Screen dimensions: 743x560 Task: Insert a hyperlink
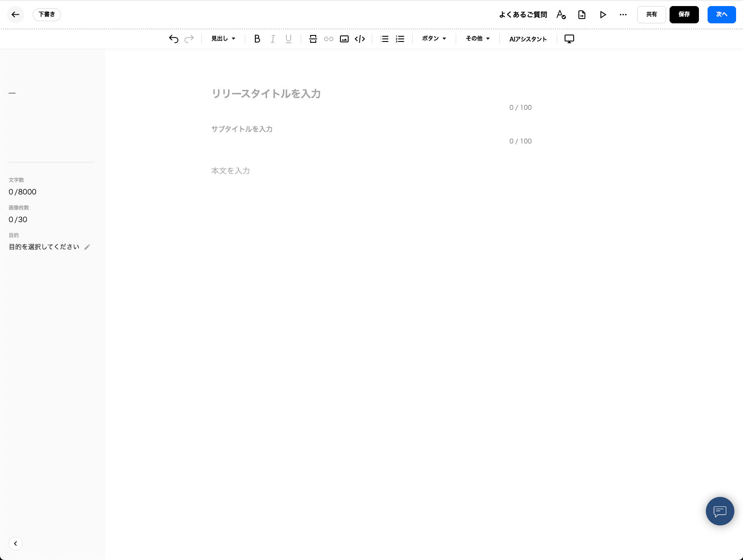point(329,39)
